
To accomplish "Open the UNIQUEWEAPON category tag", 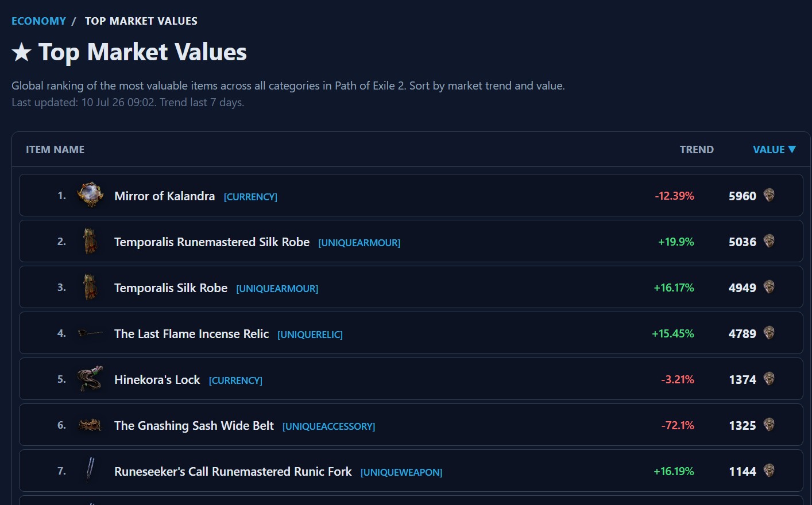I will pos(401,472).
